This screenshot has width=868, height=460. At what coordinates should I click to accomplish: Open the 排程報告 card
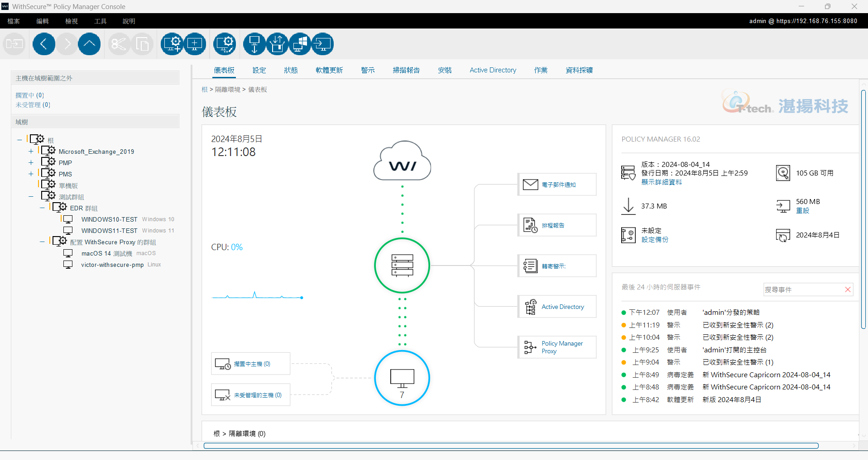click(x=557, y=225)
